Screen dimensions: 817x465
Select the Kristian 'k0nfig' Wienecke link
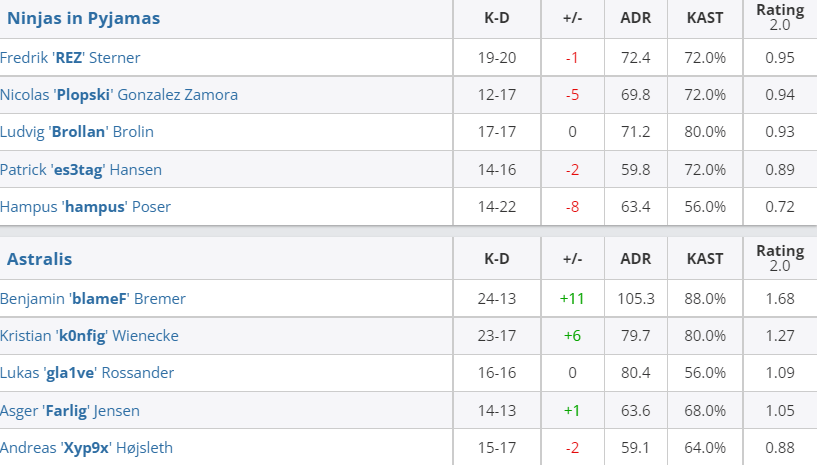(x=89, y=336)
